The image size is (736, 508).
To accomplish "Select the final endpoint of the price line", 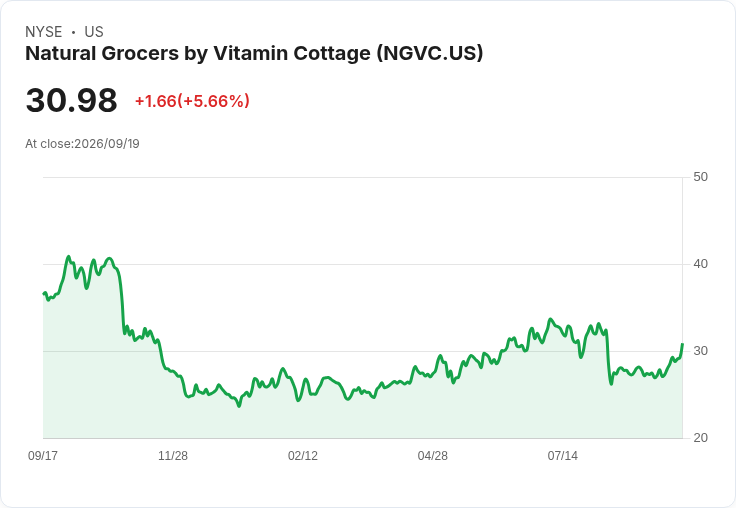I will (682, 345).
